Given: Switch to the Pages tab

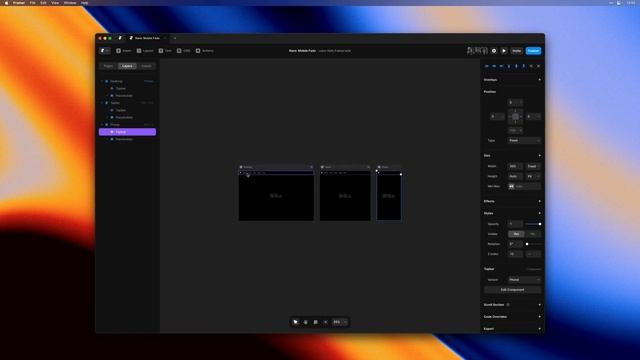Looking at the screenshot, I should (108, 66).
